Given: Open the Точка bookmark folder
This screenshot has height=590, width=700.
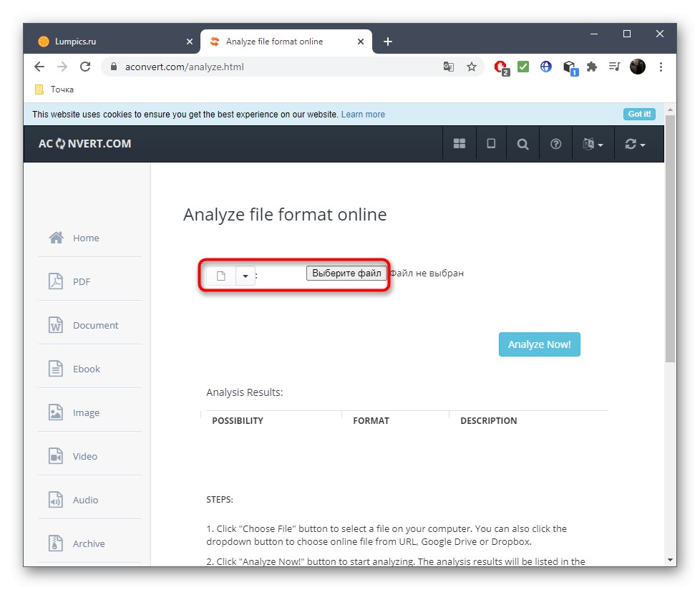Looking at the screenshot, I should (x=54, y=90).
